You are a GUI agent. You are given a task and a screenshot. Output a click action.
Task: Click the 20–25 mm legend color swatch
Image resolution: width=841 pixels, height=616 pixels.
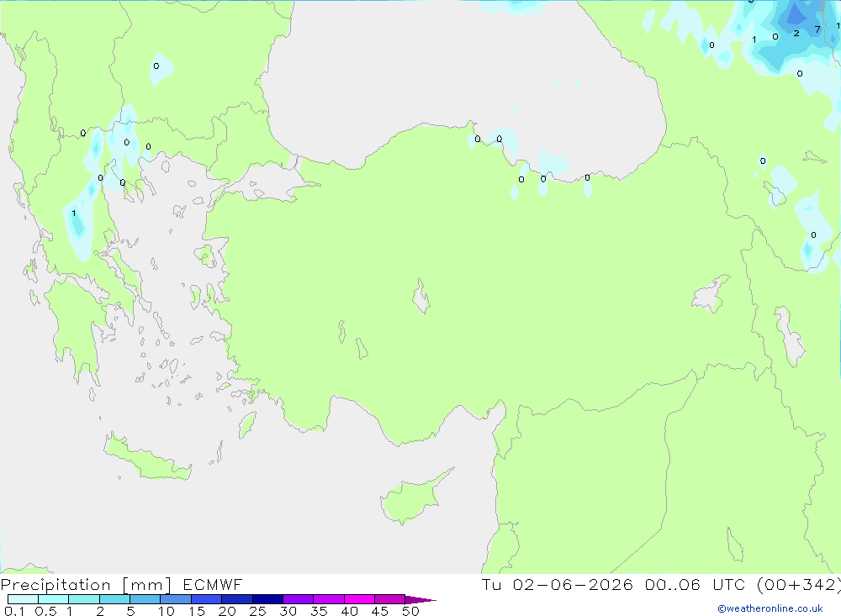point(237,599)
